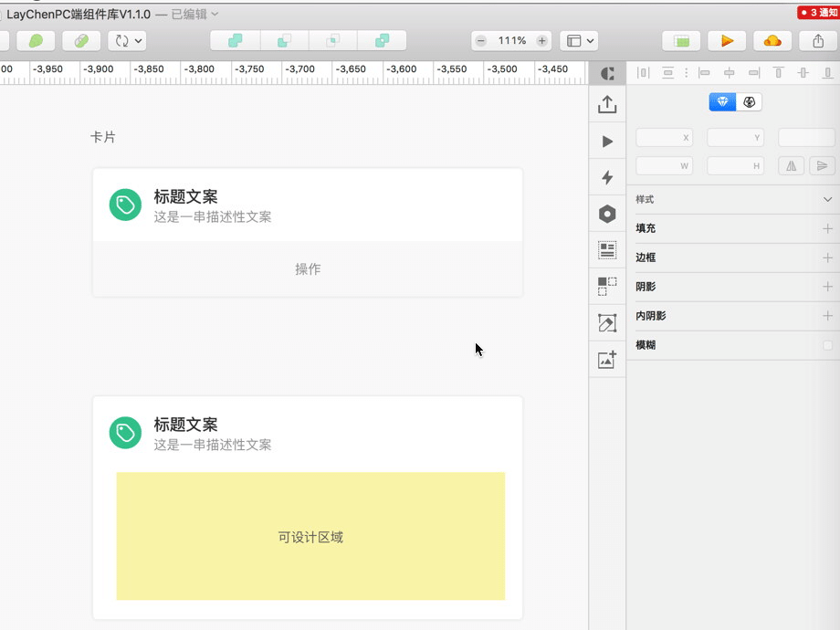840x630 pixels.
Task: Select the Intersect boolean operation
Action: 332,40
